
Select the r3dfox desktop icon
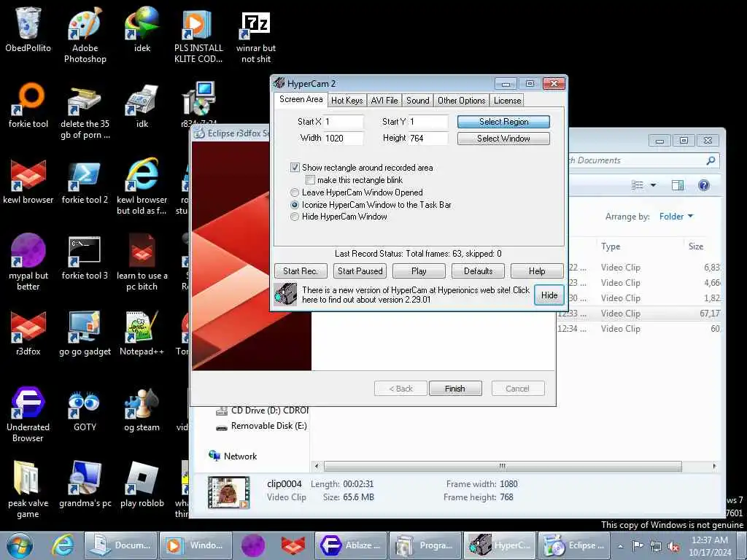tap(28, 333)
